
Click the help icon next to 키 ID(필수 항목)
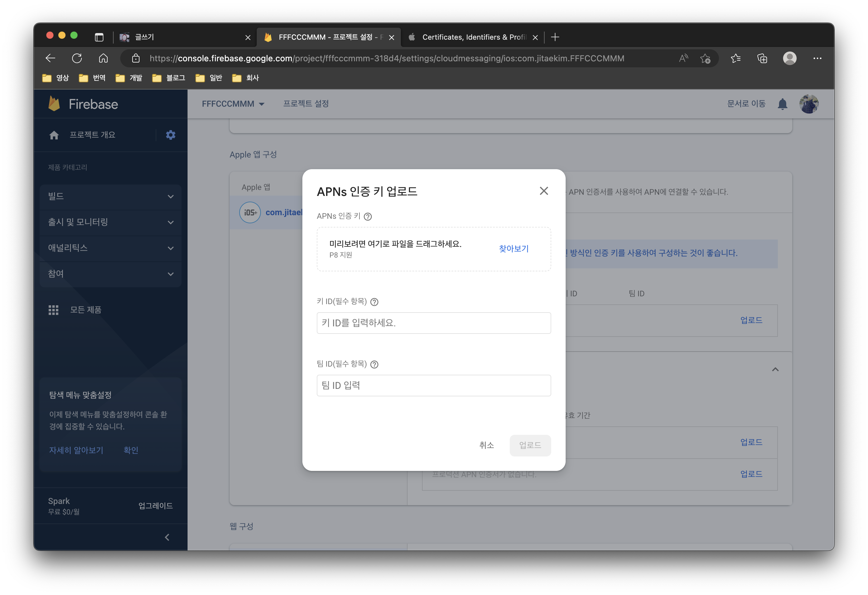[x=374, y=302]
